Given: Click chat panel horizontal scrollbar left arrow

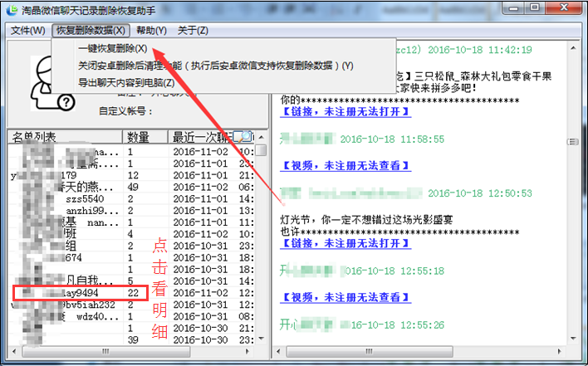Looking at the screenshot, I should point(278,351).
